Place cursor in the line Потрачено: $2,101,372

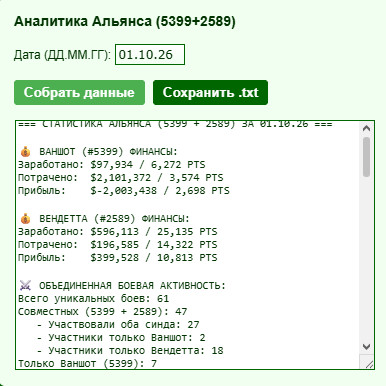click(x=121, y=178)
